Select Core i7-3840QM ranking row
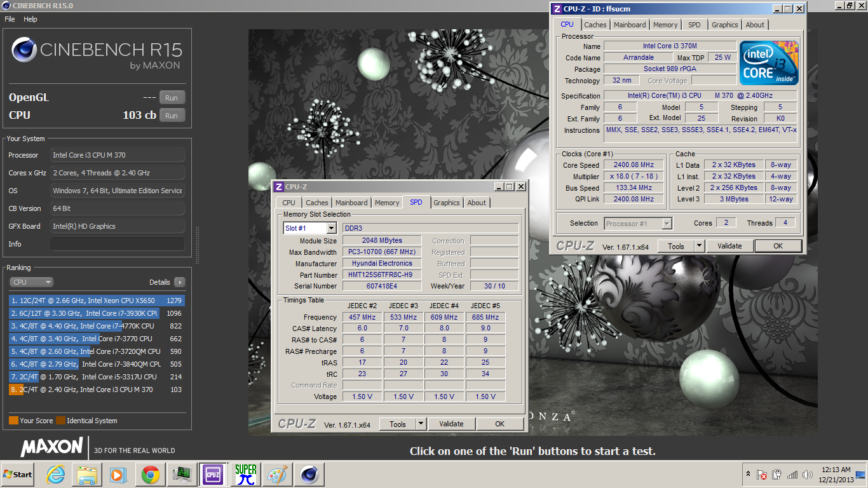 coord(96,364)
